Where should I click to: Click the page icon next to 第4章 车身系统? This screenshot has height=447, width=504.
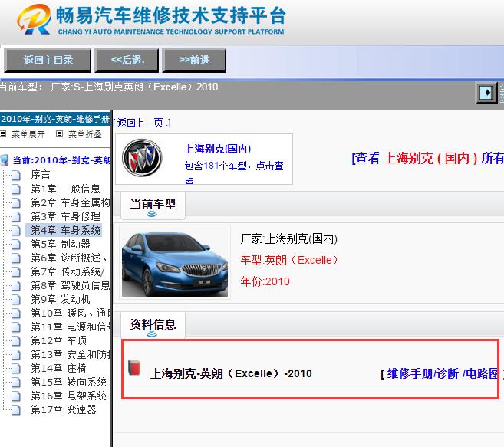[x=16, y=231]
